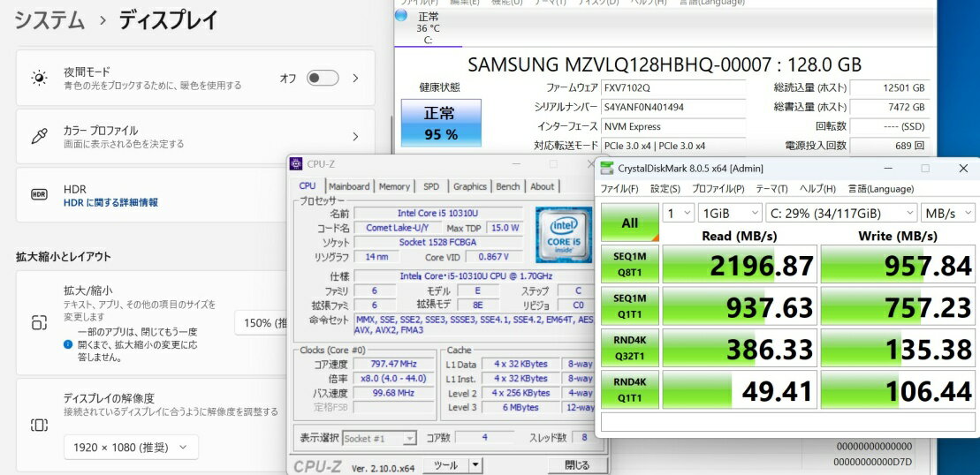This screenshot has height=475, width=980.
Task: Click the scale setting icon
Action: pos(39,322)
